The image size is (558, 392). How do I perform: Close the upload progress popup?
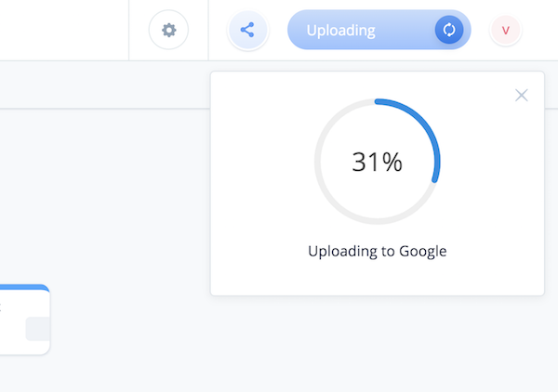(x=522, y=96)
